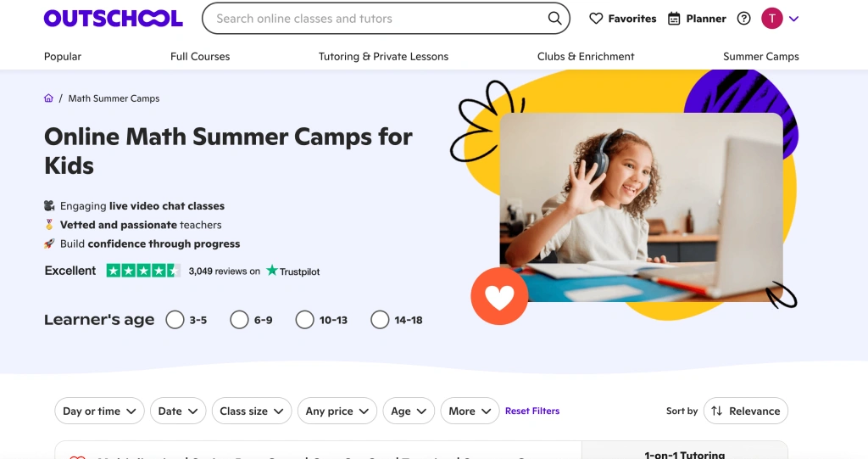Focus the search classes and tutors field

[x=373, y=19]
